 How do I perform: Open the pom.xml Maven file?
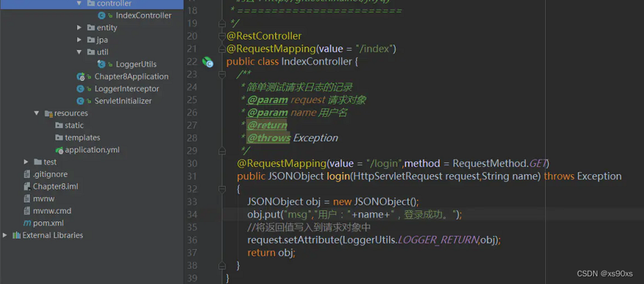coord(48,223)
